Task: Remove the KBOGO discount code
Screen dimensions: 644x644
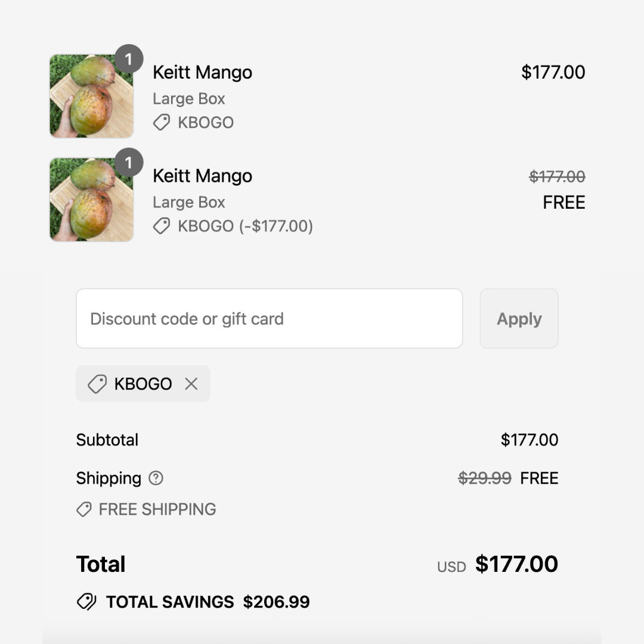Action: (191, 384)
